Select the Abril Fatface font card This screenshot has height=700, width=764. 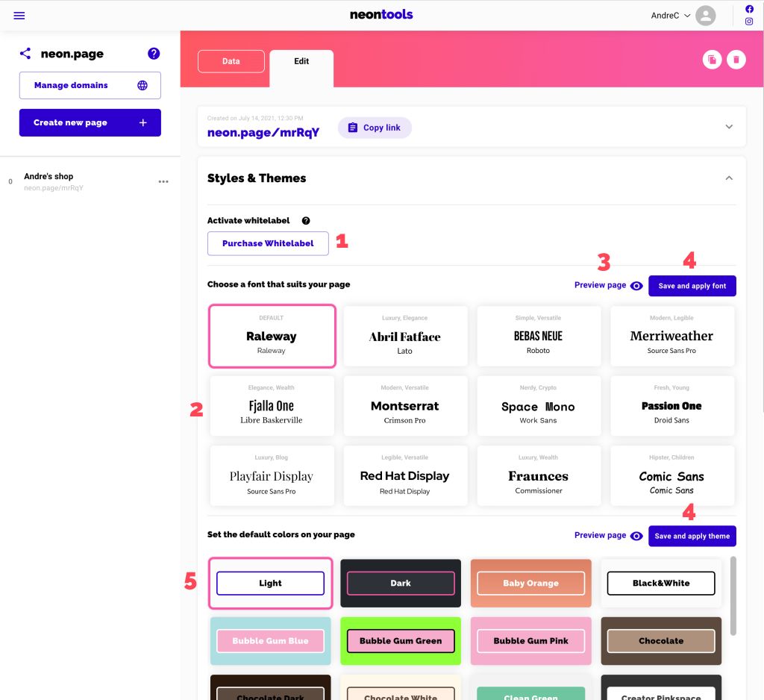pyautogui.click(x=405, y=336)
